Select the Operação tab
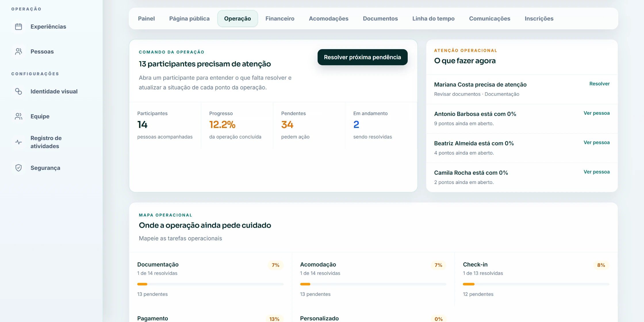 [x=237, y=19]
